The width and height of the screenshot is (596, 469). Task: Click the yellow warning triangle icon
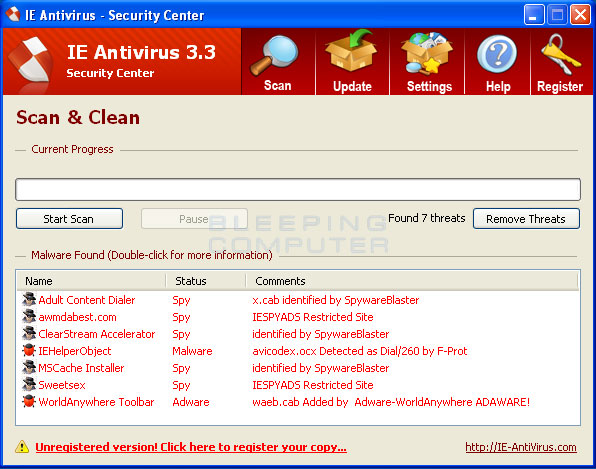click(x=22, y=447)
